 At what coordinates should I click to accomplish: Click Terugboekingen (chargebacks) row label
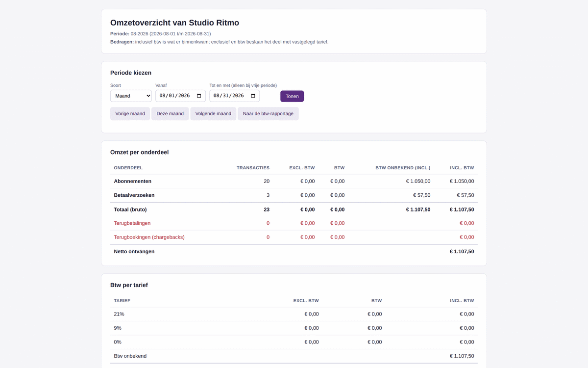pyautogui.click(x=149, y=237)
